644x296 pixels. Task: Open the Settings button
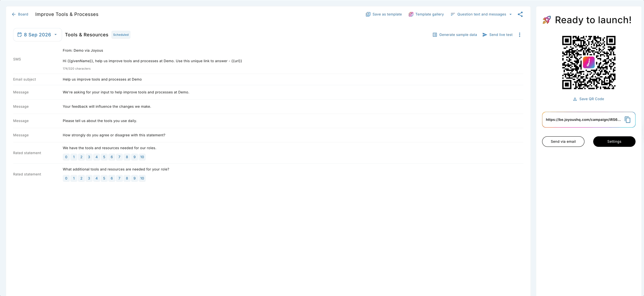[614, 142]
